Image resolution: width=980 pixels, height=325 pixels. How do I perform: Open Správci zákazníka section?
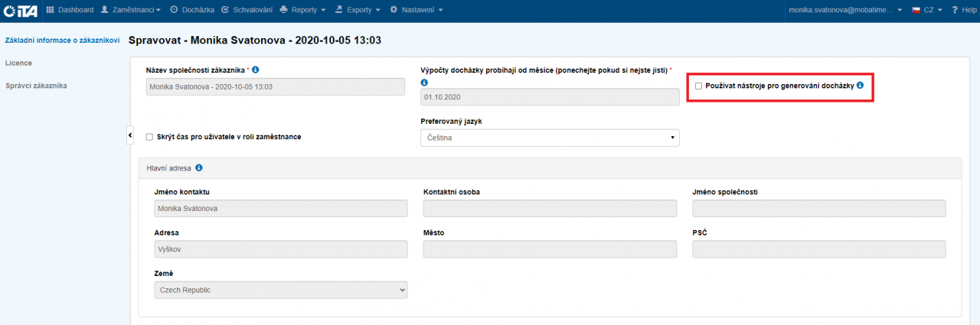pyautogui.click(x=35, y=86)
